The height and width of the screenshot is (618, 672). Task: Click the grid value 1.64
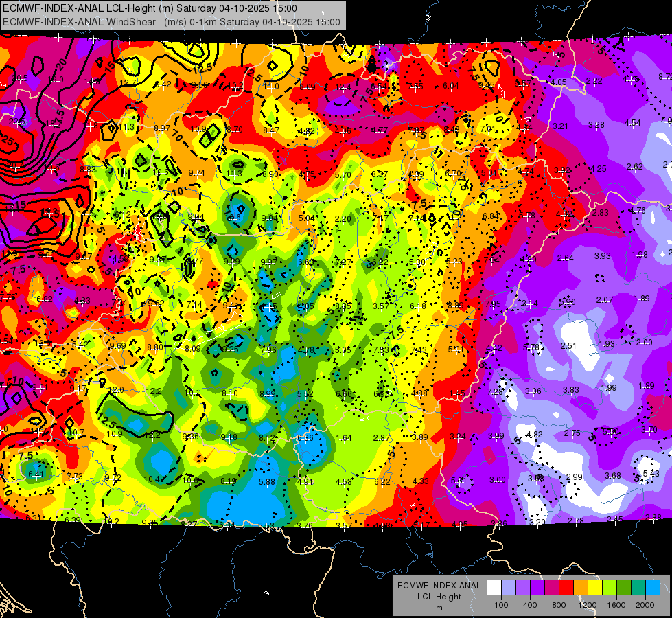(x=344, y=437)
